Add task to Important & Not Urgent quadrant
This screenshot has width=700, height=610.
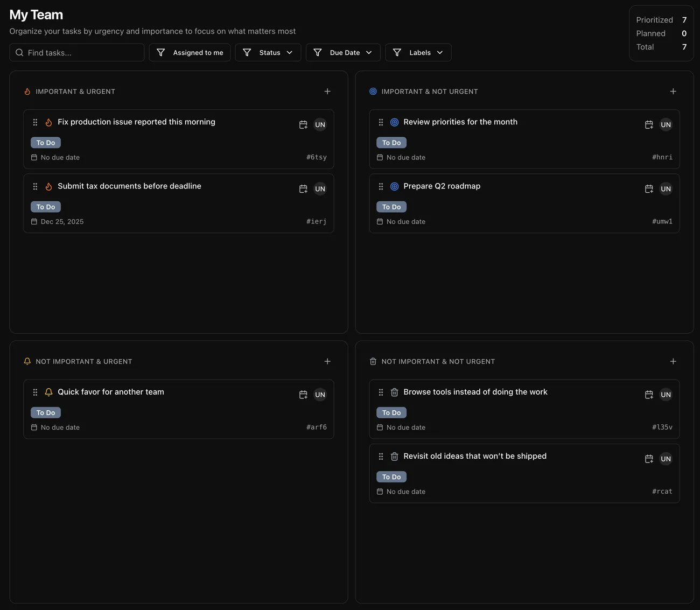[x=673, y=92]
